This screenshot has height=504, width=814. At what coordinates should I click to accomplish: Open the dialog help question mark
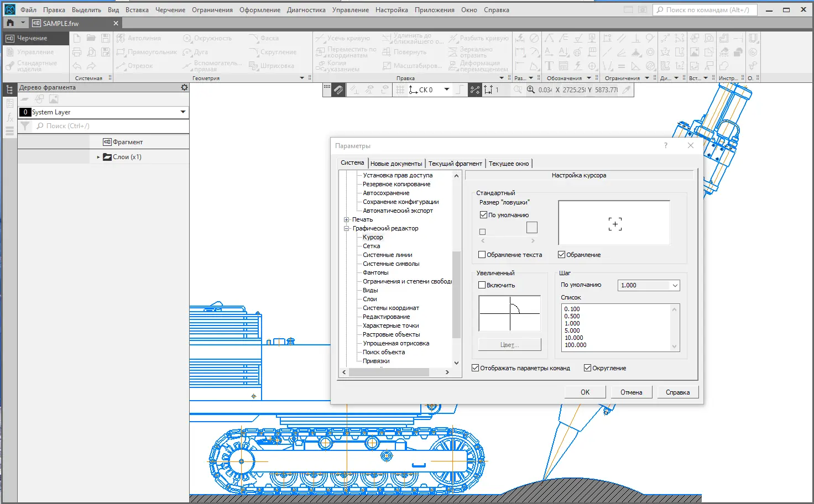click(x=665, y=145)
